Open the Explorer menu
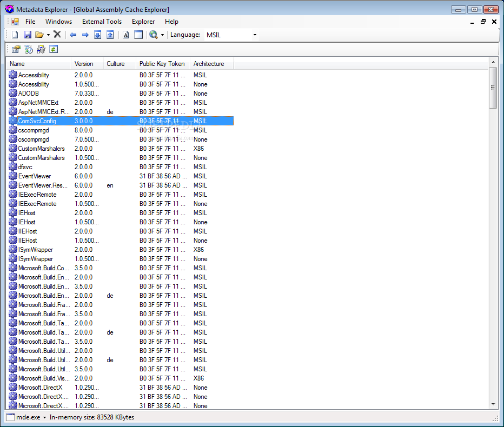This screenshot has width=504, height=427. [x=143, y=22]
